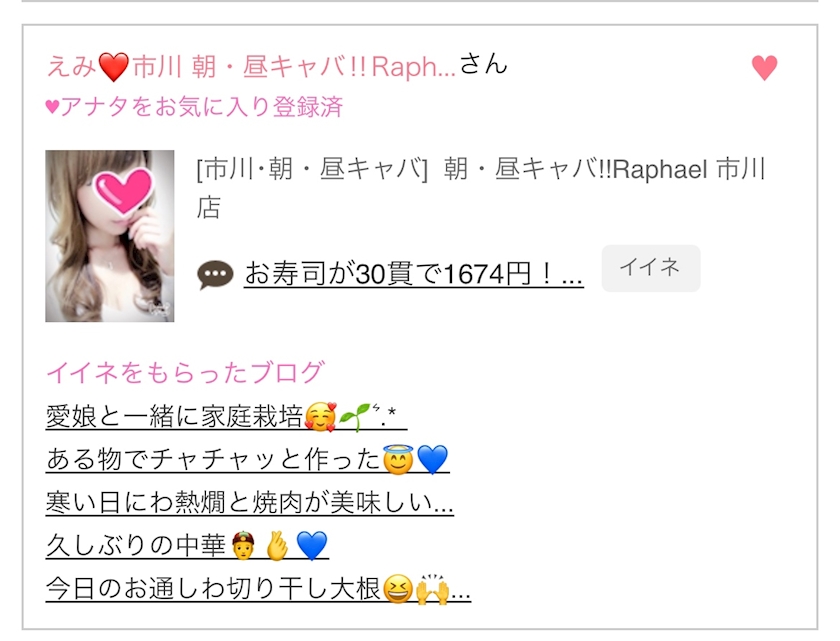Viewport: 840px width, 641px height.
Task: Select the woman's profile photo thumbnail
Action: tap(110, 236)
